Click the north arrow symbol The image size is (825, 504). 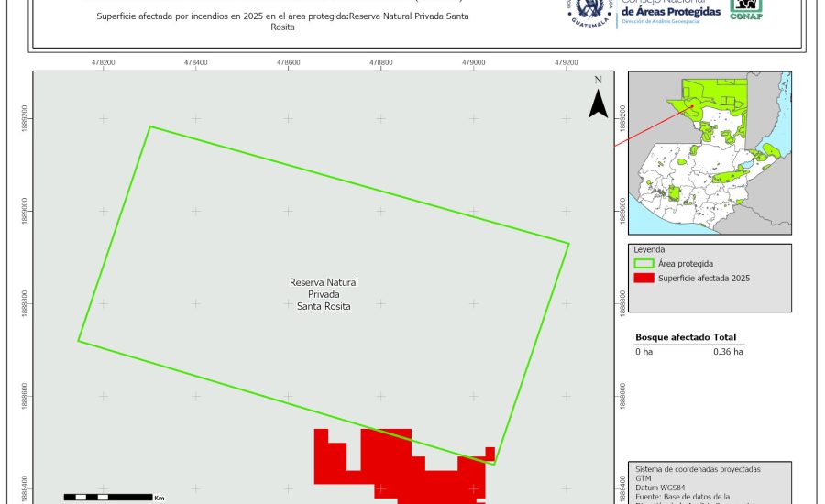pos(598,99)
